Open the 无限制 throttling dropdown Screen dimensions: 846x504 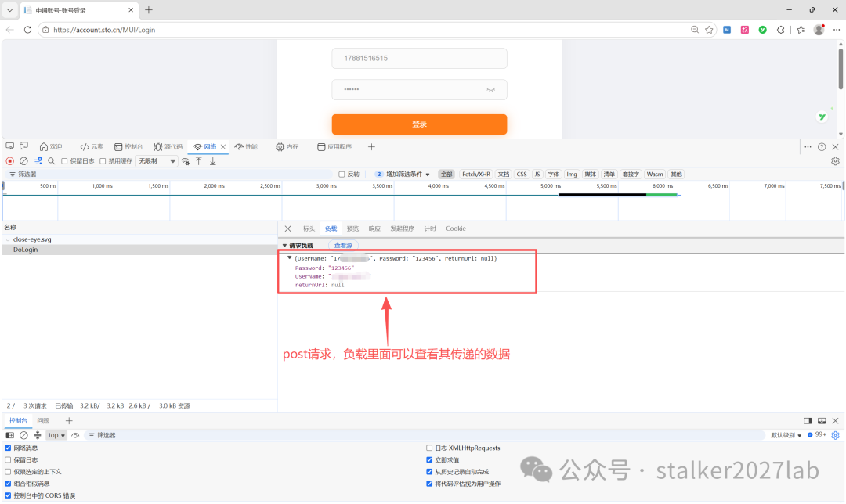click(157, 161)
